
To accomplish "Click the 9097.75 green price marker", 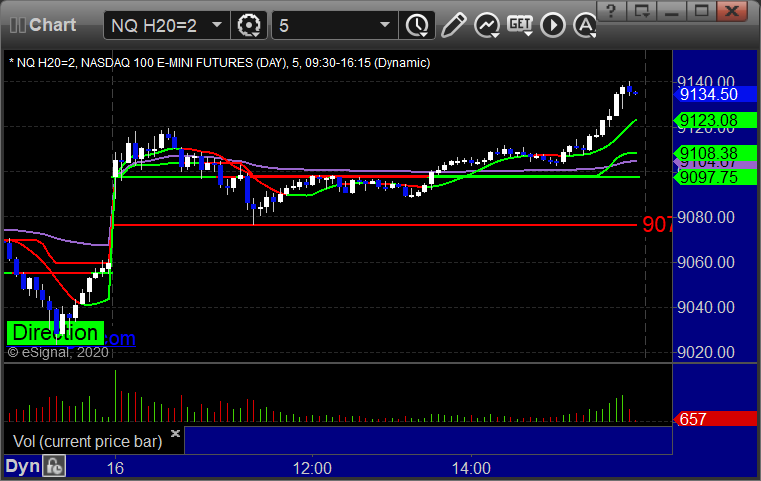I will [715, 177].
